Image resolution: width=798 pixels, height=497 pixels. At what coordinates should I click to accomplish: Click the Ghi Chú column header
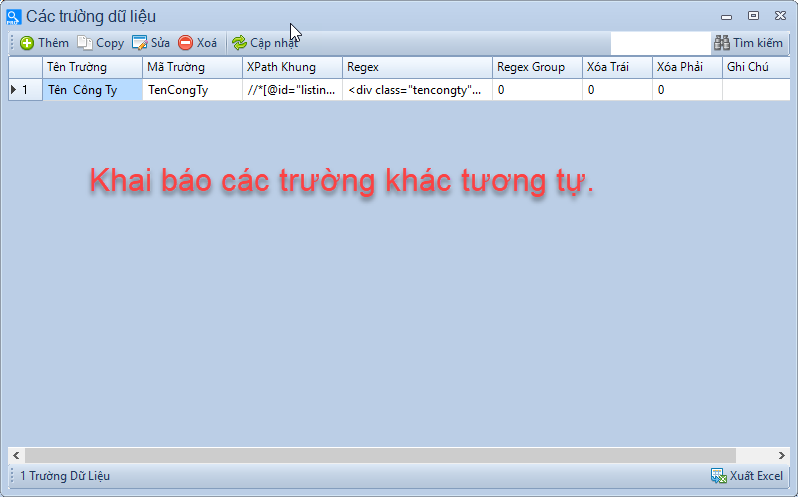point(756,67)
